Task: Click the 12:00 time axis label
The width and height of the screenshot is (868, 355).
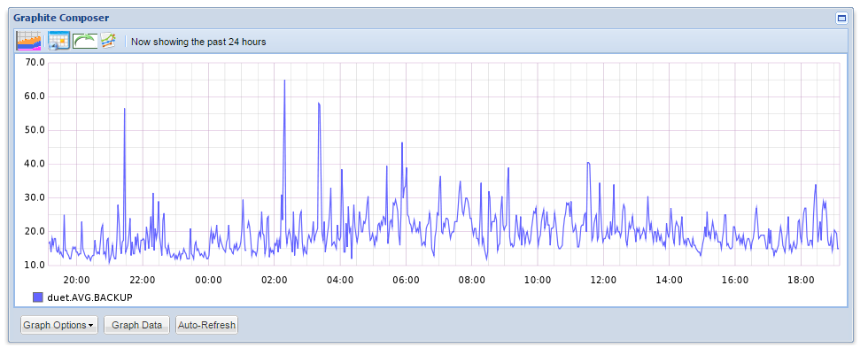Action: coord(603,280)
